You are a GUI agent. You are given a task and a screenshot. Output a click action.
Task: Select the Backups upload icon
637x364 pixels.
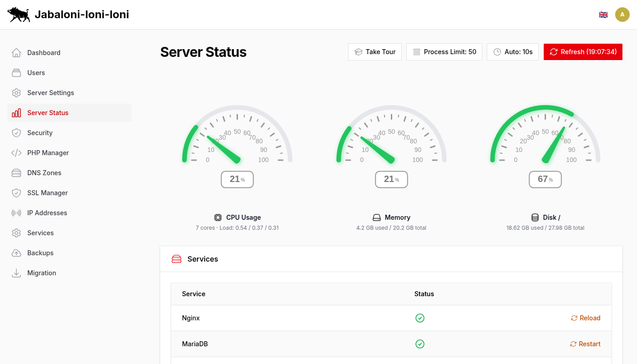click(16, 253)
